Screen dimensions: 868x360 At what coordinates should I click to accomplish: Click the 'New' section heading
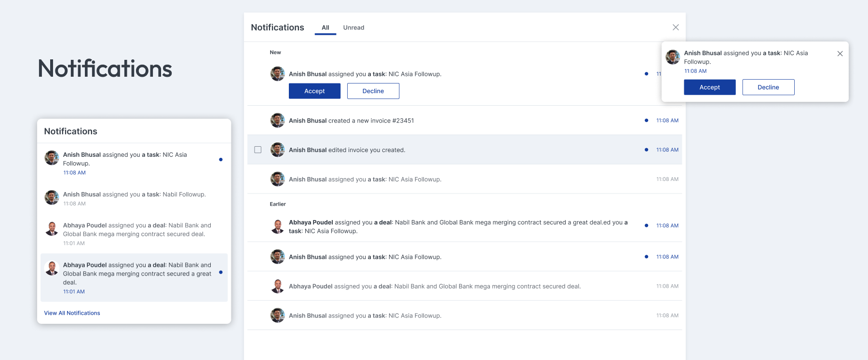(275, 53)
